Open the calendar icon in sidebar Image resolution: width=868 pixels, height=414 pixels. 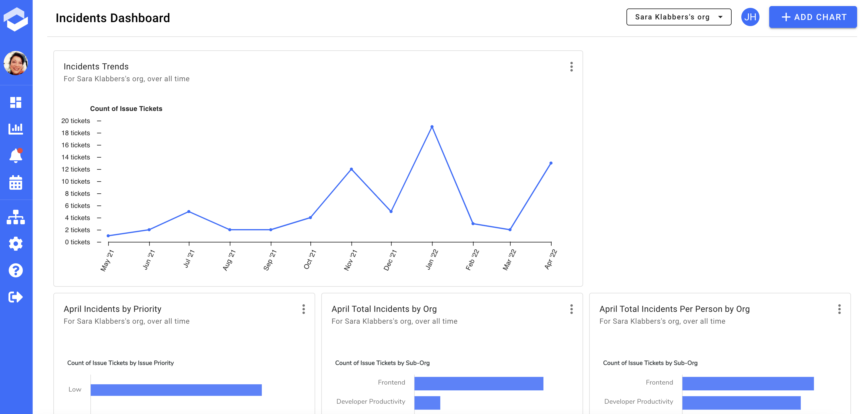tap(15, 182)
